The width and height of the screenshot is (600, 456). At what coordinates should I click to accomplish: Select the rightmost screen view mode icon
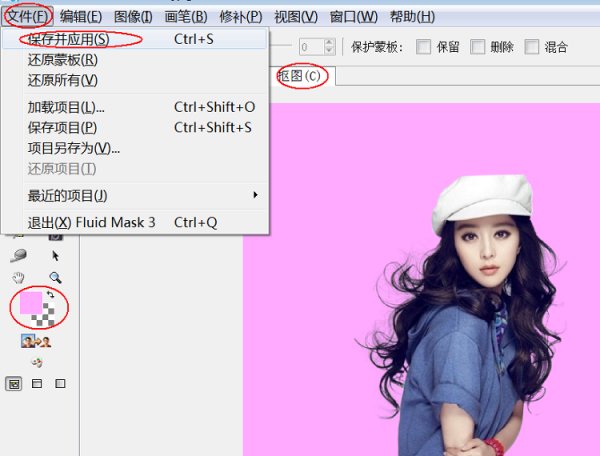pos(60,384)
